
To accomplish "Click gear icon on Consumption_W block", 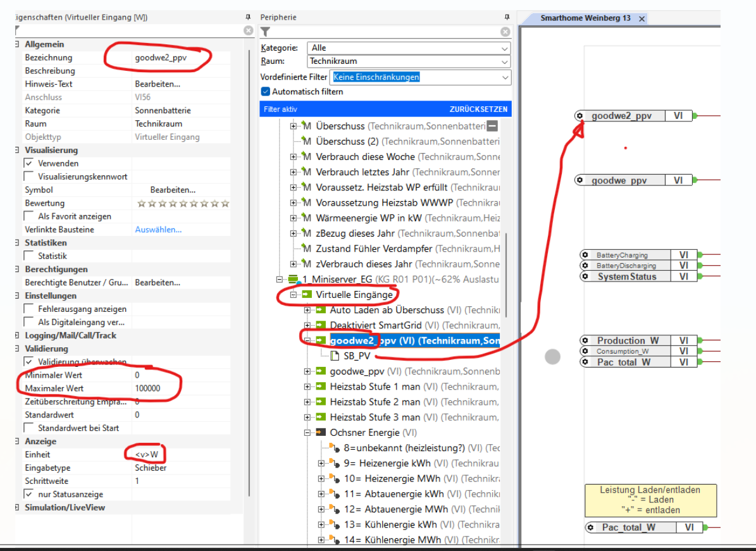I will [x=585, y=351].
